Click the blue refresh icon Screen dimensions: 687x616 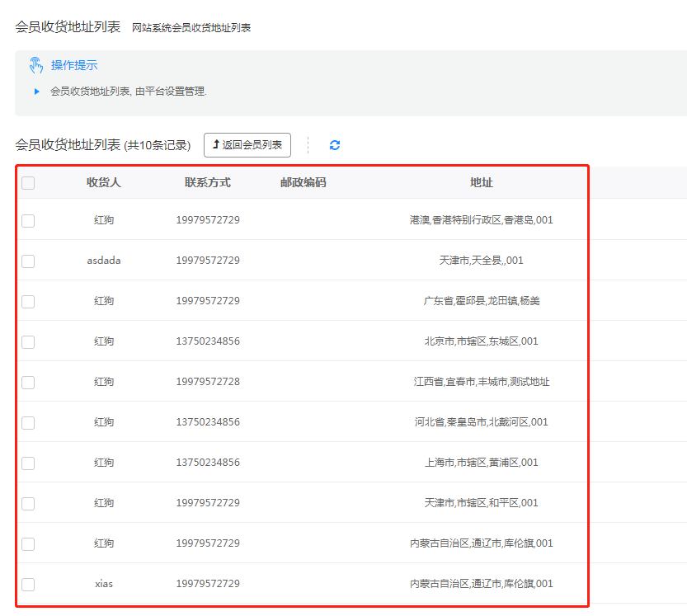pos(334,145)
